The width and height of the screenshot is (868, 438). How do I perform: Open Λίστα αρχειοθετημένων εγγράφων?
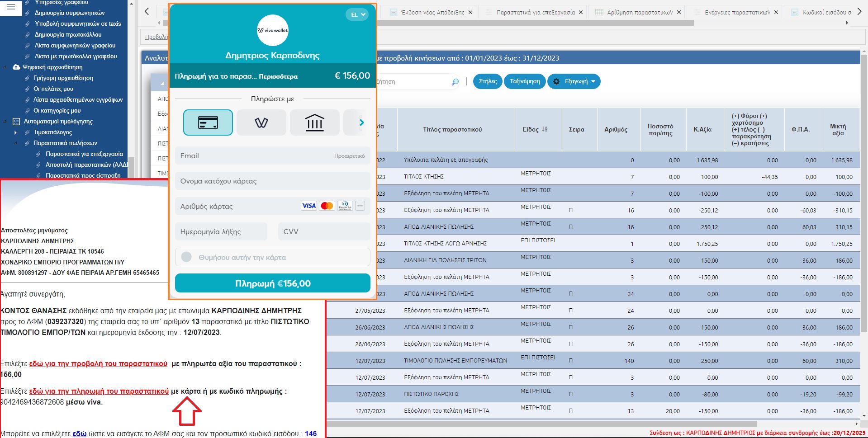[78, 99]
